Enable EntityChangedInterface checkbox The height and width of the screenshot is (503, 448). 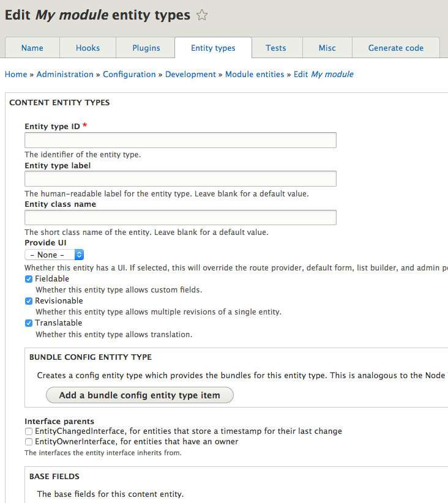click(x=29, y=431)
